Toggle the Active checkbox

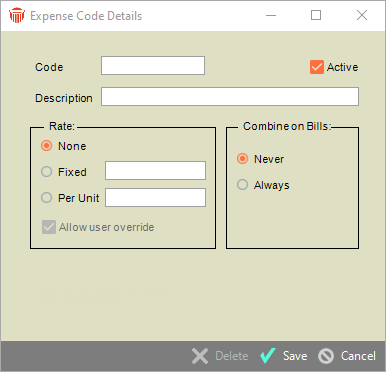coord(317,67)
